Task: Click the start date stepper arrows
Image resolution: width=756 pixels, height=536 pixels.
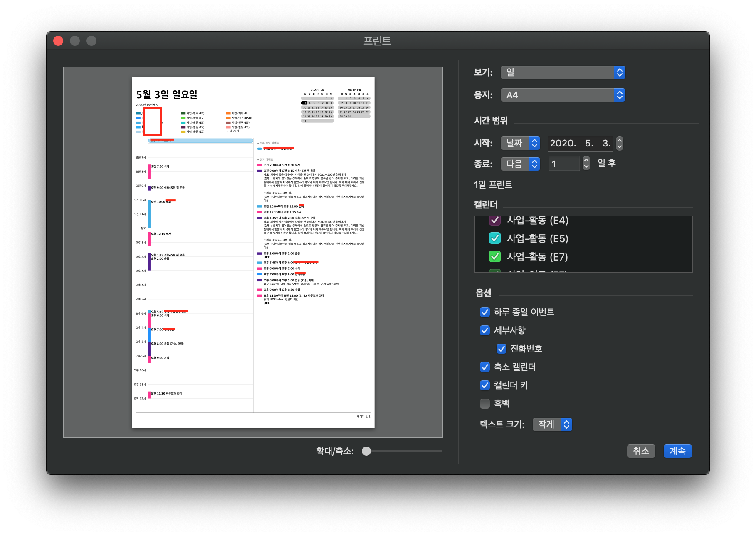Action: coord(620,143)
